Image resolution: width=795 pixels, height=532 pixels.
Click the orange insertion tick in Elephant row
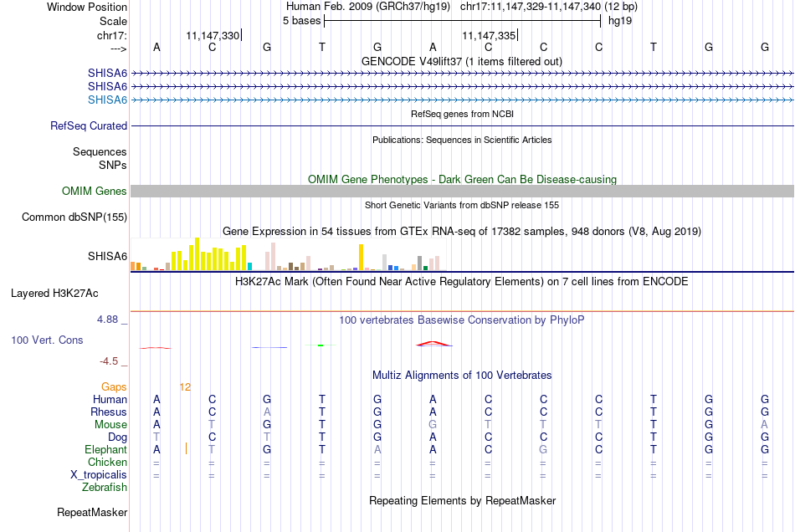pos(186,448)
